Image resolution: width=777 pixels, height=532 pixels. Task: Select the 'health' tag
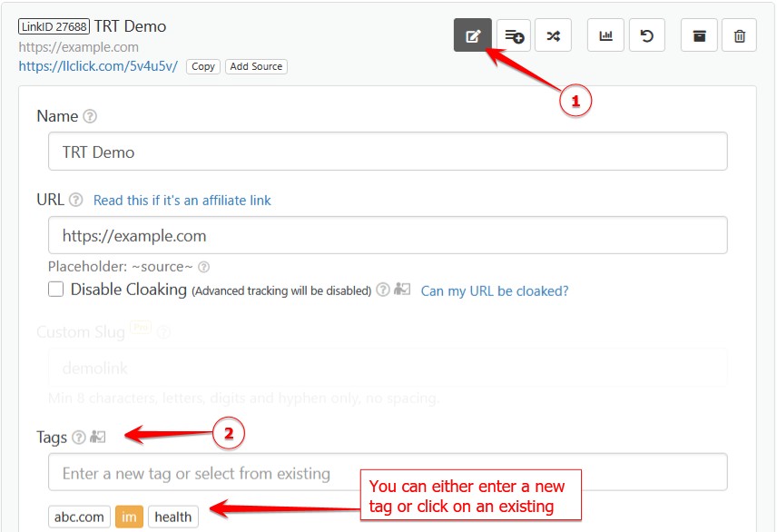pos(172,517)
